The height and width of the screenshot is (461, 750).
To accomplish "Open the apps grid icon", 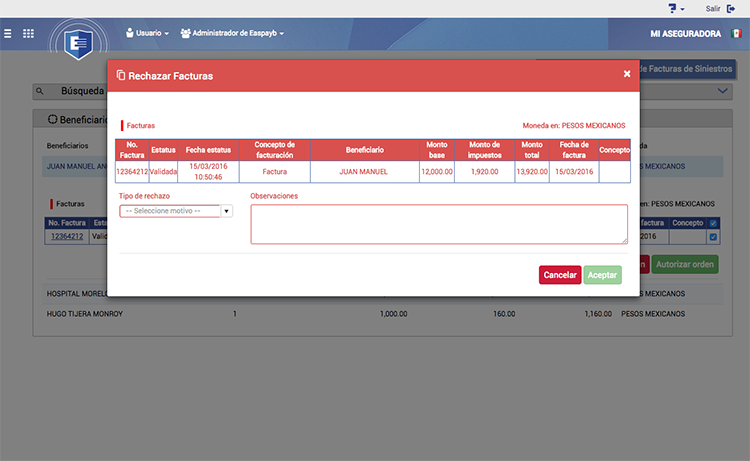I will [x=28, y=33].
